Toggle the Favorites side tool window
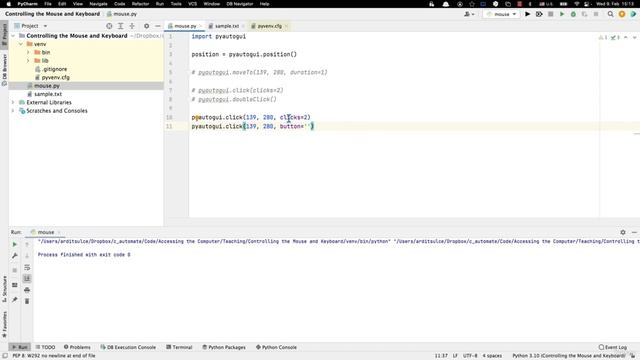 [4, 324]
